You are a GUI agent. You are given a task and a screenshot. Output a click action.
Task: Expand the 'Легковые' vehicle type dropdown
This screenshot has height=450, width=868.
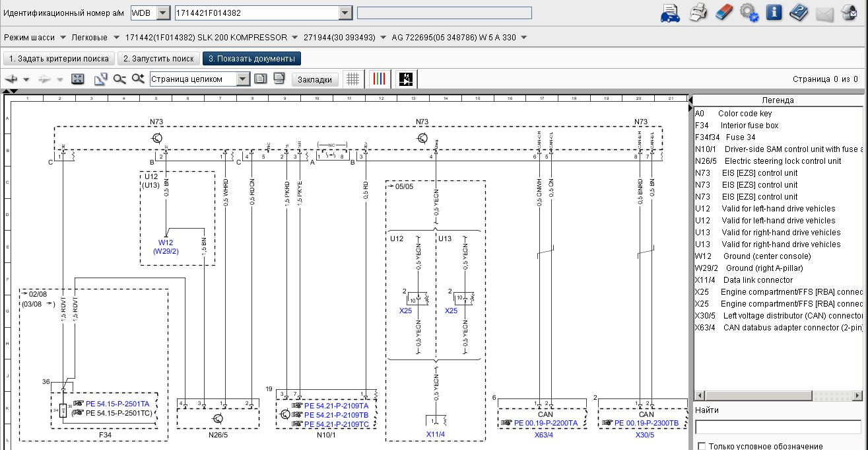coord(116,38)
